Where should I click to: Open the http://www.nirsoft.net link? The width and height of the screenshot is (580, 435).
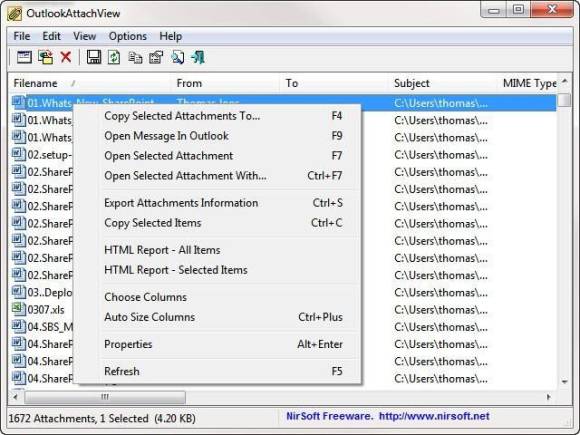coord(434,417)
